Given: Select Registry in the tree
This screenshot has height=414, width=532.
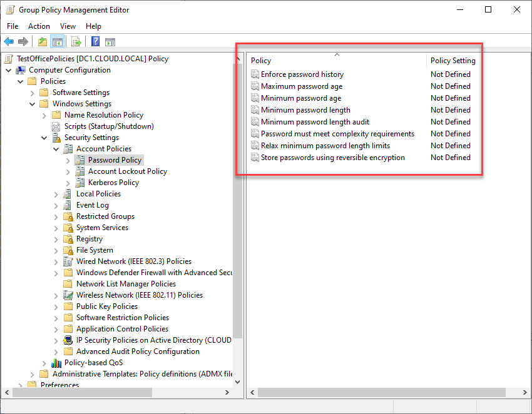Looking at the screenshot, I should click(90, 239).
